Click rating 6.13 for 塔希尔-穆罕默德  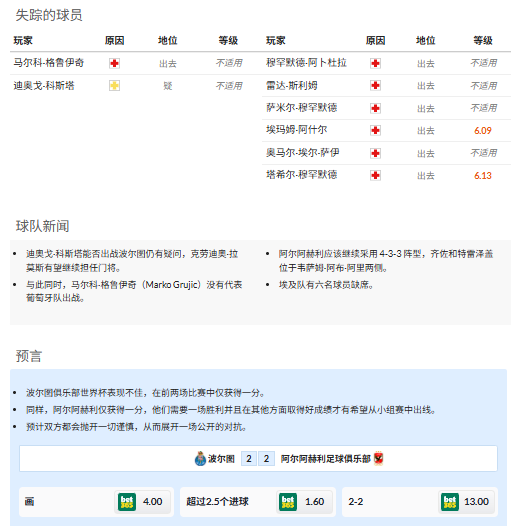(482, 175)
